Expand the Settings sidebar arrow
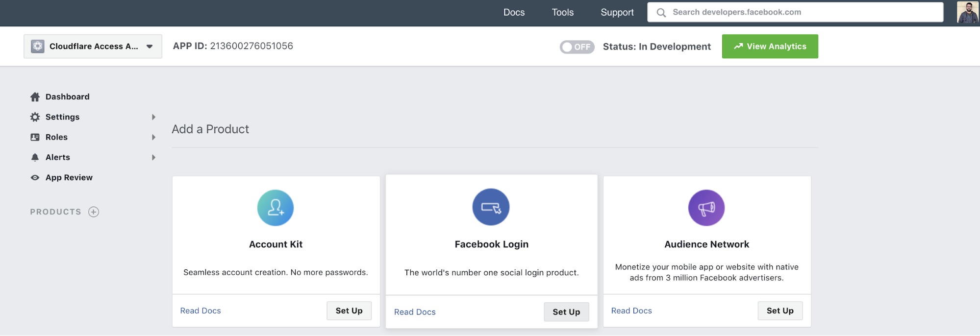This screenshot has height=336, width=980. tap(153, 117)
